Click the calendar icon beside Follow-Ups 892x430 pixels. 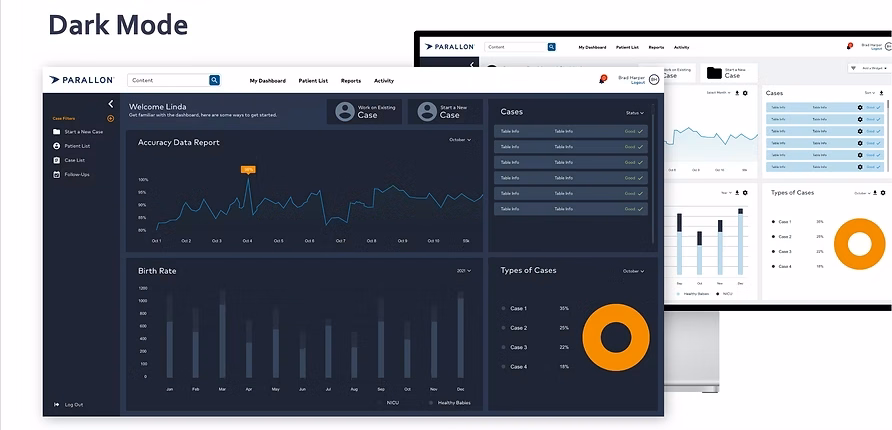pos(56,175)
